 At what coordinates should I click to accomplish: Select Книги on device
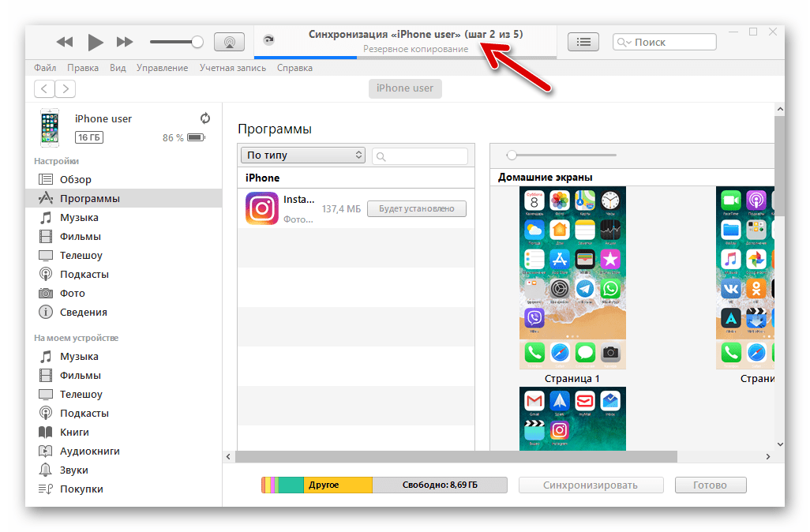coord(123,433)
